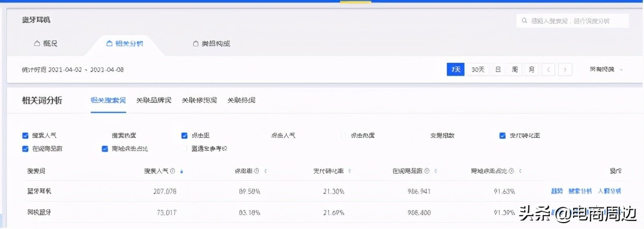Open the 所有终端 device dropdown

point(606,70)
